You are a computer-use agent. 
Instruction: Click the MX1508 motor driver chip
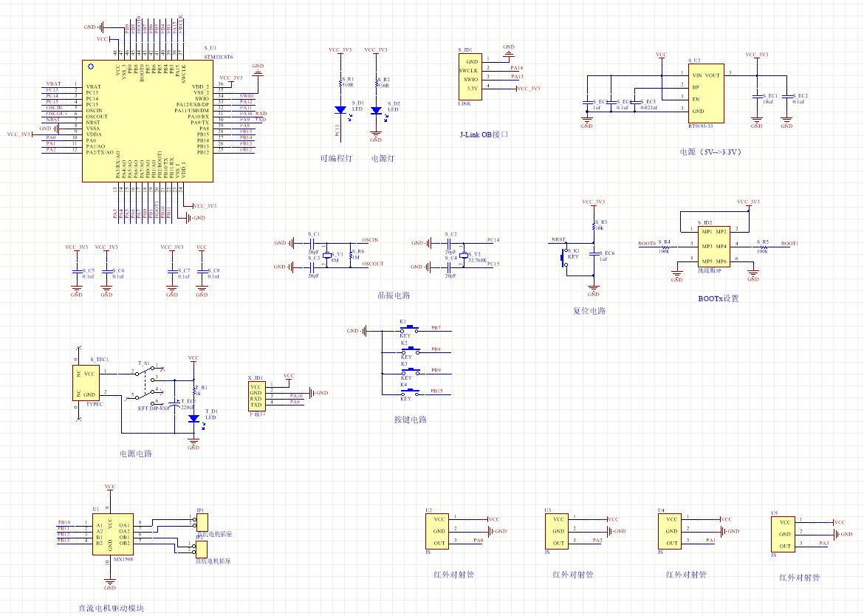[x=110, y=534]
